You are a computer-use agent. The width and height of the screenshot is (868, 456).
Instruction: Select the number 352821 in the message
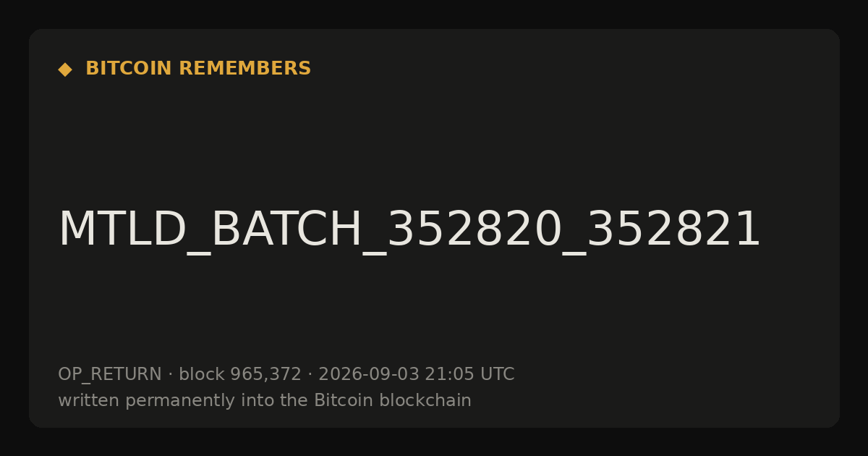pyautogui.click(x=673, y=229)
